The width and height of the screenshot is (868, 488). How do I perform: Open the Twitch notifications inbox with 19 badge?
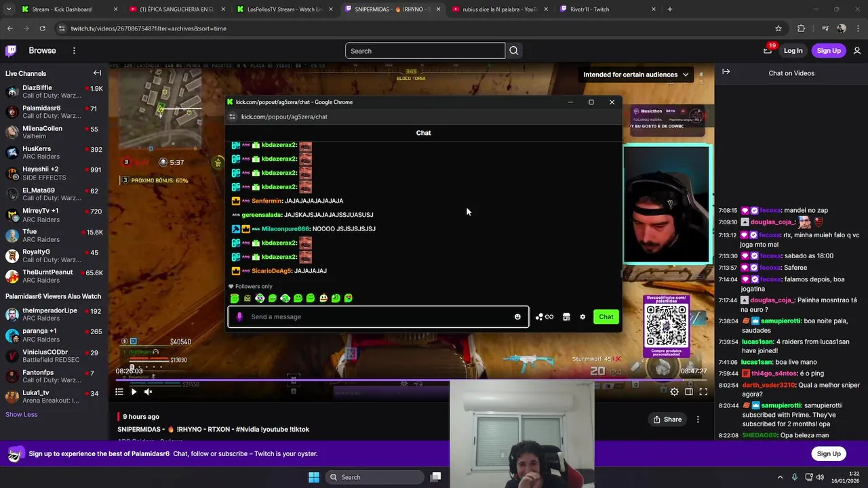[x=767, y=50]
